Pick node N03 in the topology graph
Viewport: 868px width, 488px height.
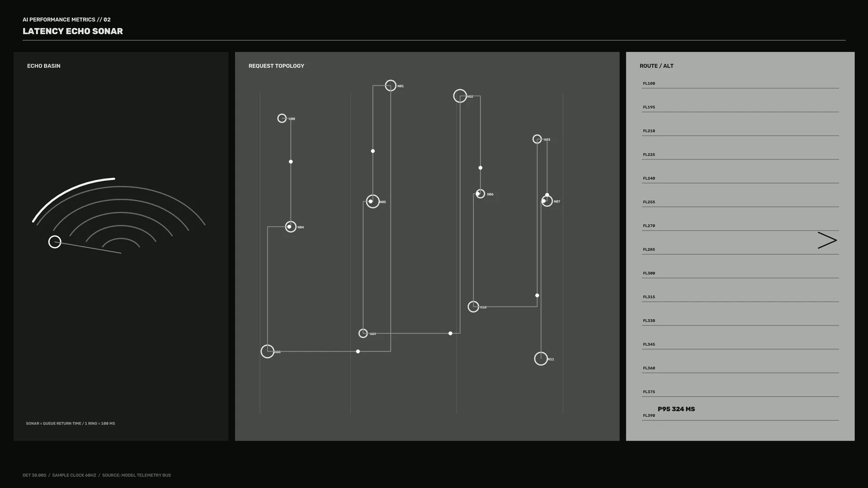pyautogui.click(x=537, y=139)
